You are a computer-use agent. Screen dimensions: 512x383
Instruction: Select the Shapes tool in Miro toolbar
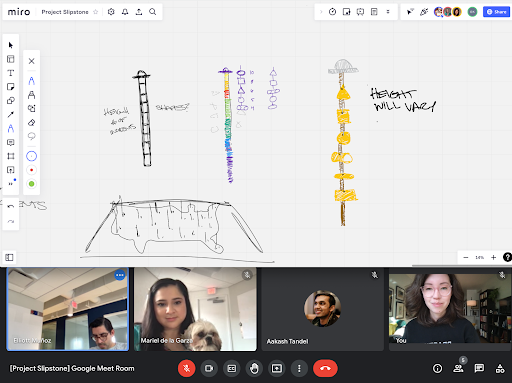pyautogui.click(x=11, y=101)
